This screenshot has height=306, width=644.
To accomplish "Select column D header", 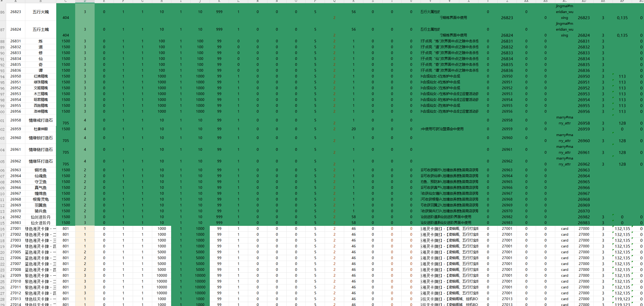I will point(85,1).
